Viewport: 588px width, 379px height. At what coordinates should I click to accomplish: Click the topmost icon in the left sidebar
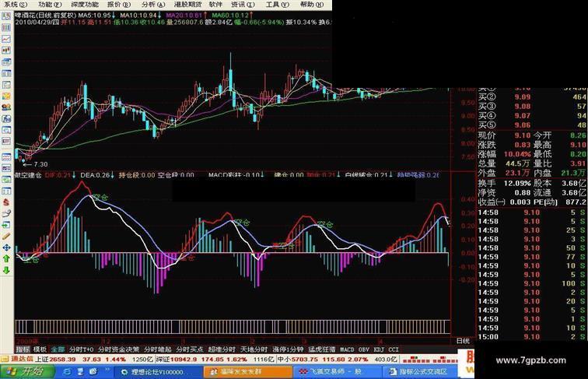point(6,16)
